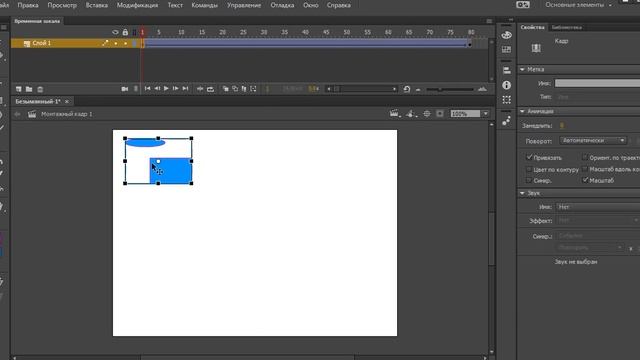Hide layer Слой 1 via its visibility dot
The width and height of the screenshot is (640, 360).
coord(116,43)
